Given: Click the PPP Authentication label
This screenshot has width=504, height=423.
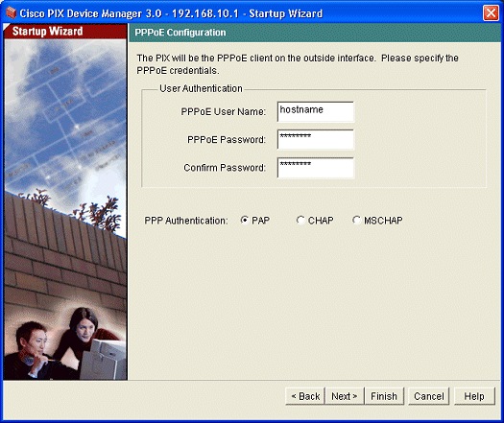Looking at the screenshot, I should 186,221.
